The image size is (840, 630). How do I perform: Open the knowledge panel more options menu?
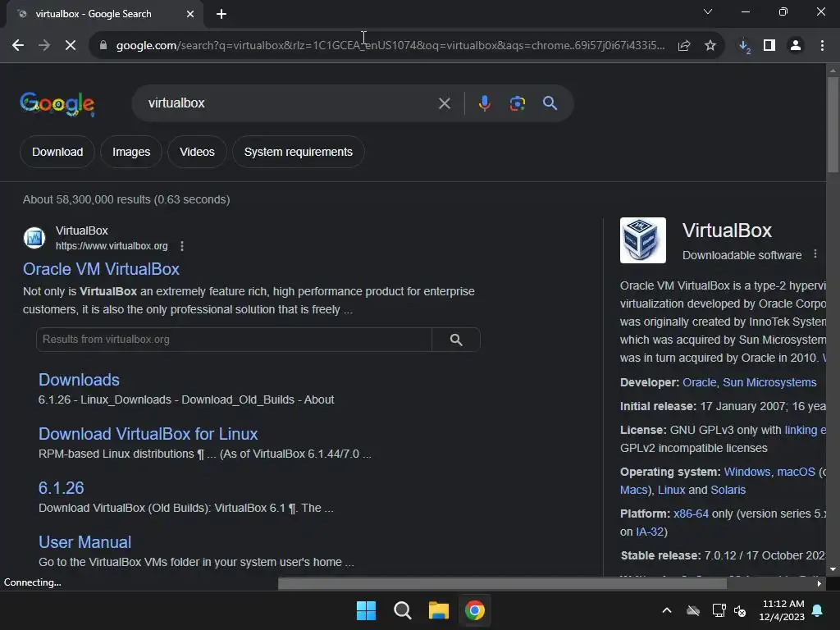(x=815, y=254)
